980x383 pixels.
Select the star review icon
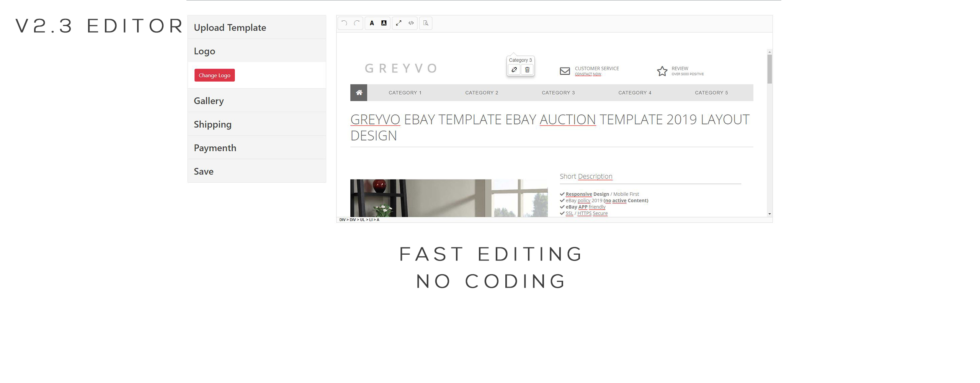(x=662, y=71)
